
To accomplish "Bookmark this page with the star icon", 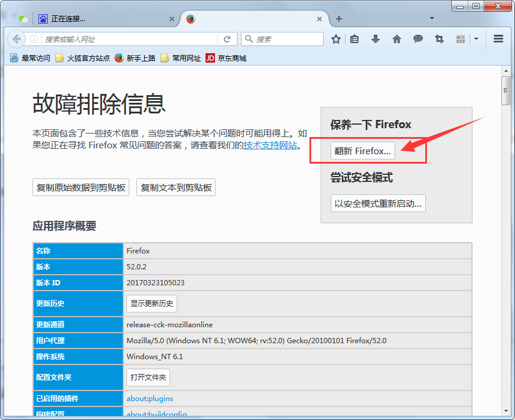I will (335, 39).
